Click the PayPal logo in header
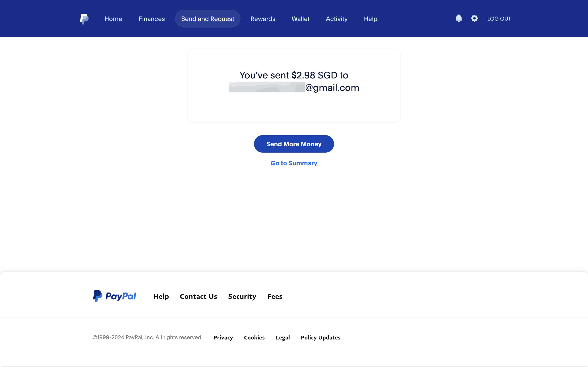The width and height of the screenshot is (588, 367). (x=84, y=19)
